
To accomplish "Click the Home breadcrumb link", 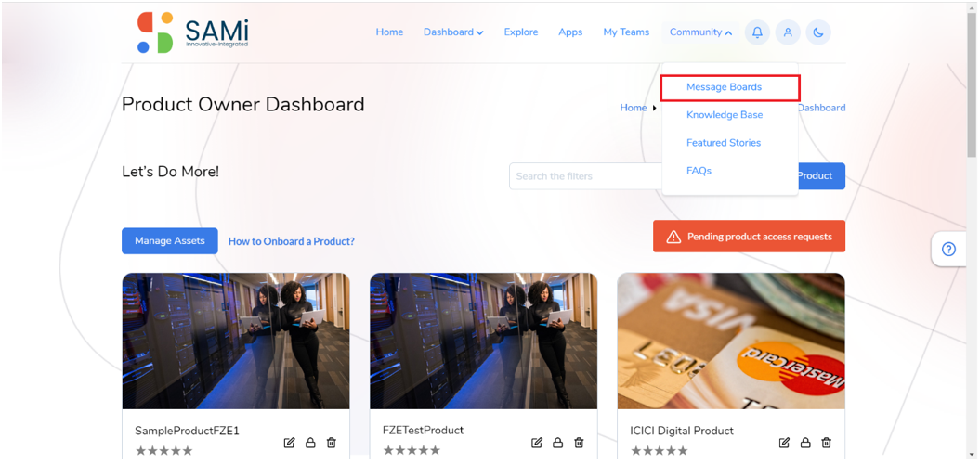I will tap(634, 108).
